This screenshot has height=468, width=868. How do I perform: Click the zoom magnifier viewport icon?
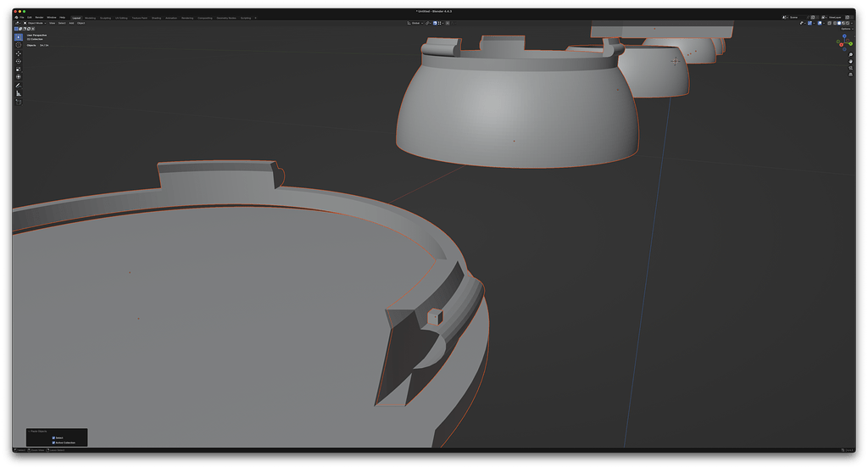[x=851, y=55]
